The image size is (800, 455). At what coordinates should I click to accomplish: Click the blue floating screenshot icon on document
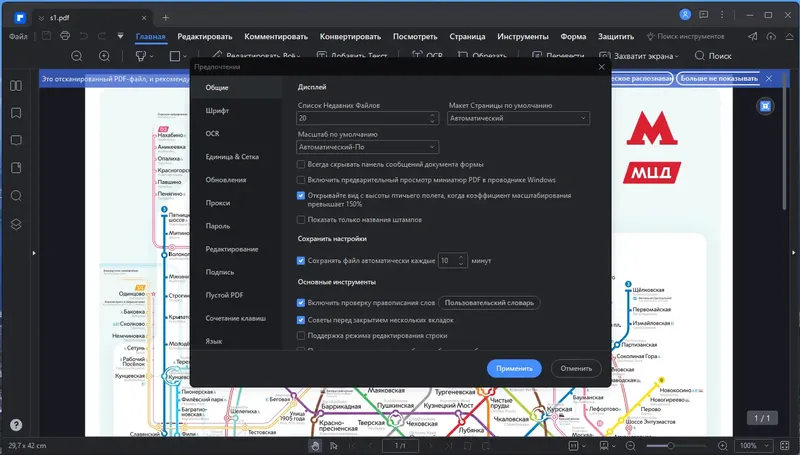[x=765, y=106]
